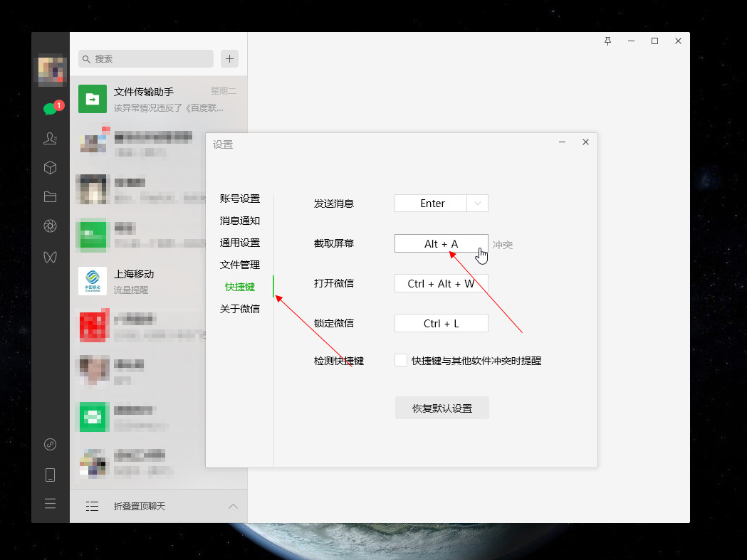Click the Alt + A screenshot shortcut field
The height and width of the screenshot is (560, 747).
(441, 243)
